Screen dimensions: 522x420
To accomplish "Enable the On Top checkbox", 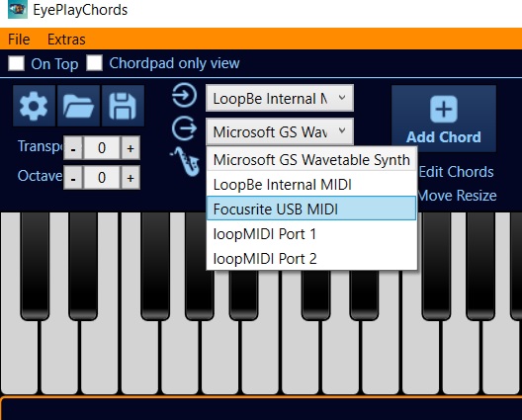I will (x=16, y=63).
